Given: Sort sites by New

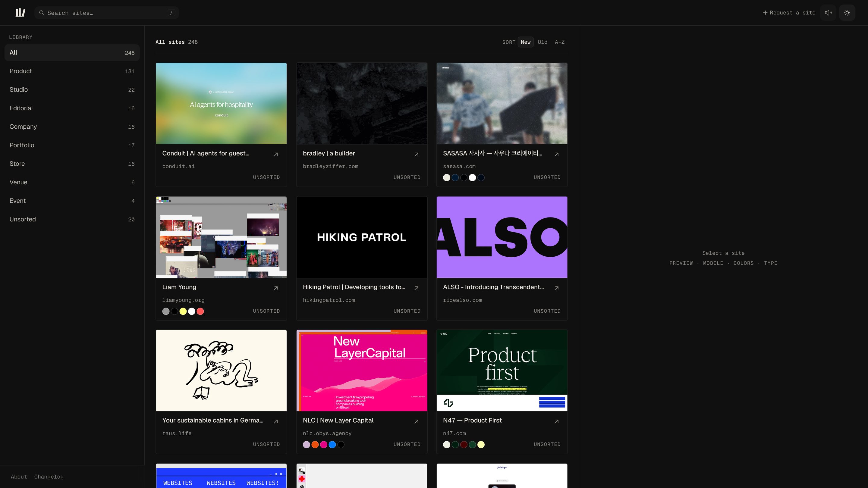Looking at the screenshot, I should 525,42.
